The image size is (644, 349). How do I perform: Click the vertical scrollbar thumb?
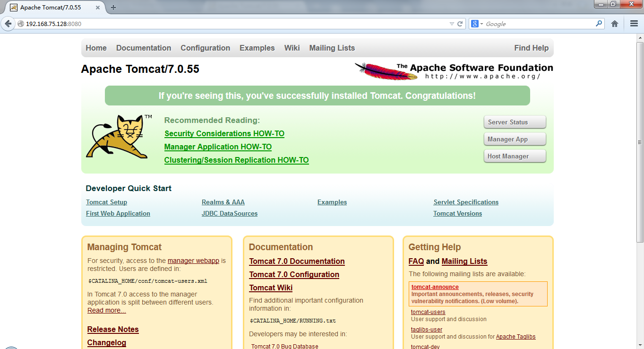pos(640,142)
